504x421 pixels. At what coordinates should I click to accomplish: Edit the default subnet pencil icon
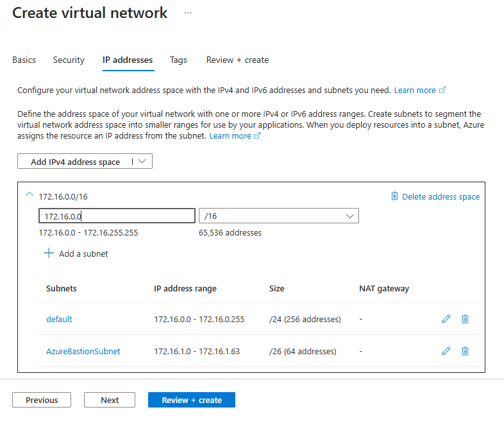pyautogui.click(x=446, y=319)
